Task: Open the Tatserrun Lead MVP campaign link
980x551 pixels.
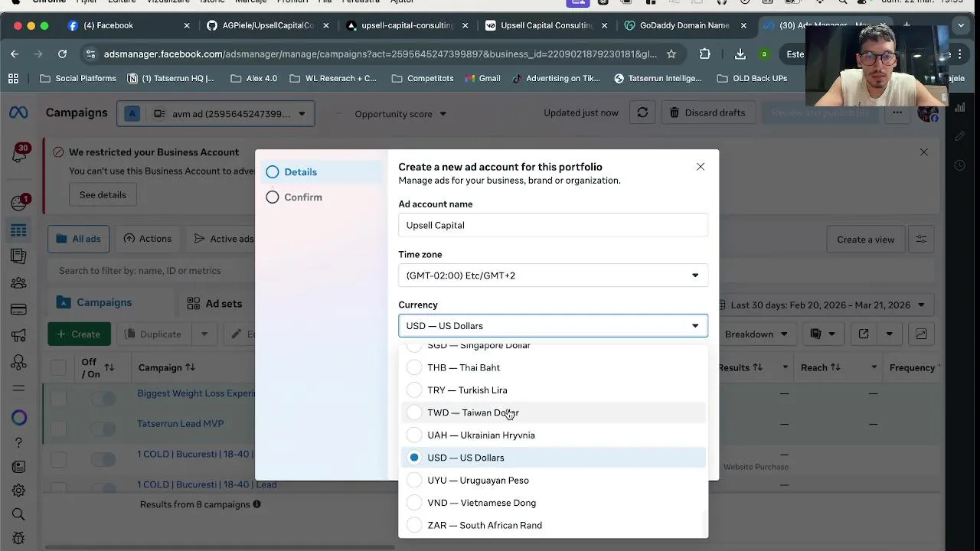Action: click(181, 424)
